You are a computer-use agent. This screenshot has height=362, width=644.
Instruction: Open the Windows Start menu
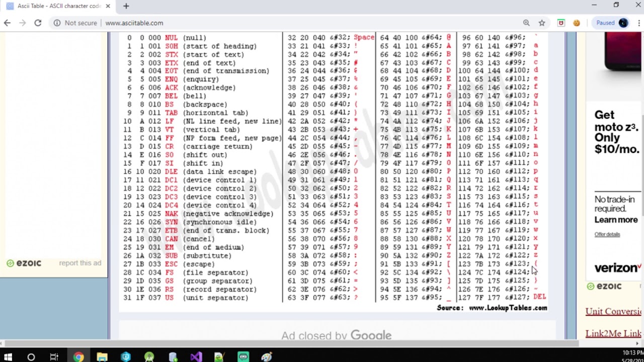8,357
